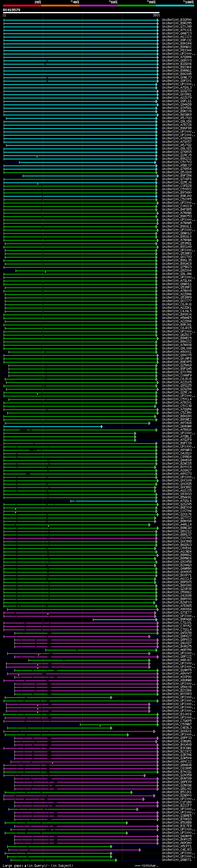Select hit label UniRef100_O93933
The height and width of the screenshot is (868, 197).
(177, 494)
